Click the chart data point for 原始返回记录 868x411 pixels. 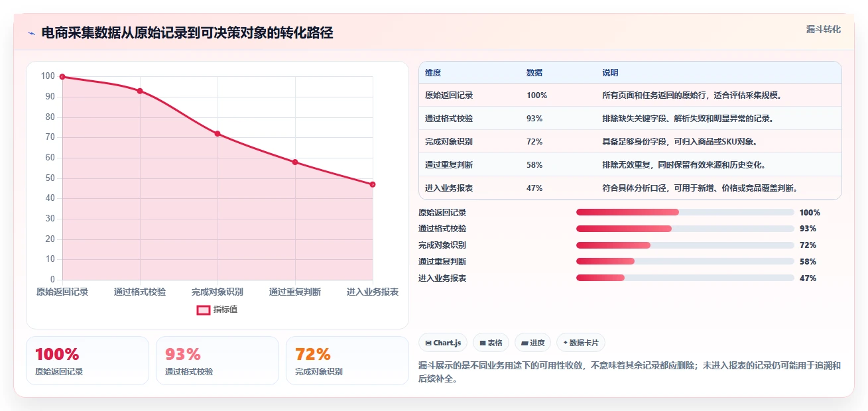62,77
